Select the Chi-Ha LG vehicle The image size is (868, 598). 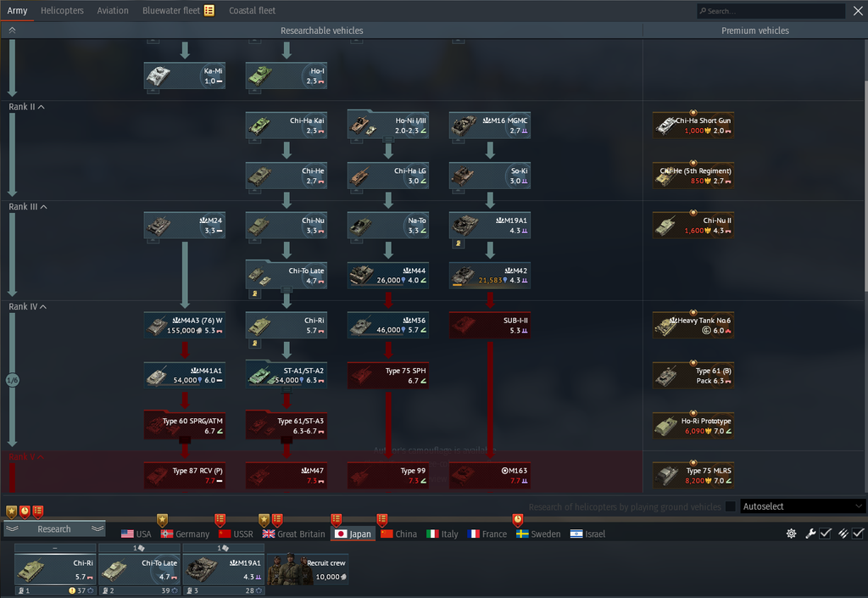pyautogui.click(x=388, y=176)
